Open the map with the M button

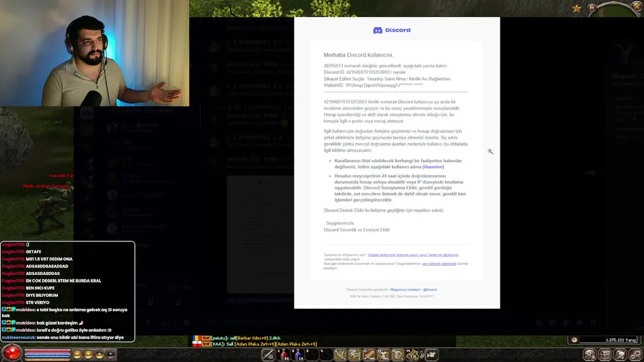coord(592,7)
